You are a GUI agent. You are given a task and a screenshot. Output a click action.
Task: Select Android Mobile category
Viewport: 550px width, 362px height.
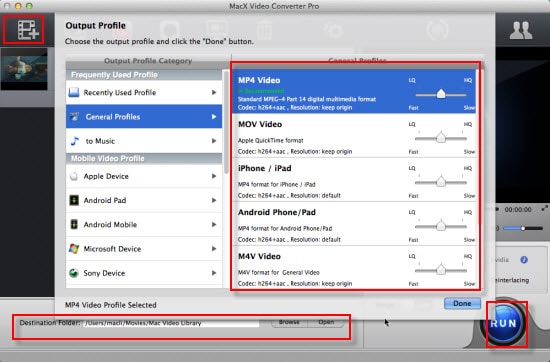[144, 224]
